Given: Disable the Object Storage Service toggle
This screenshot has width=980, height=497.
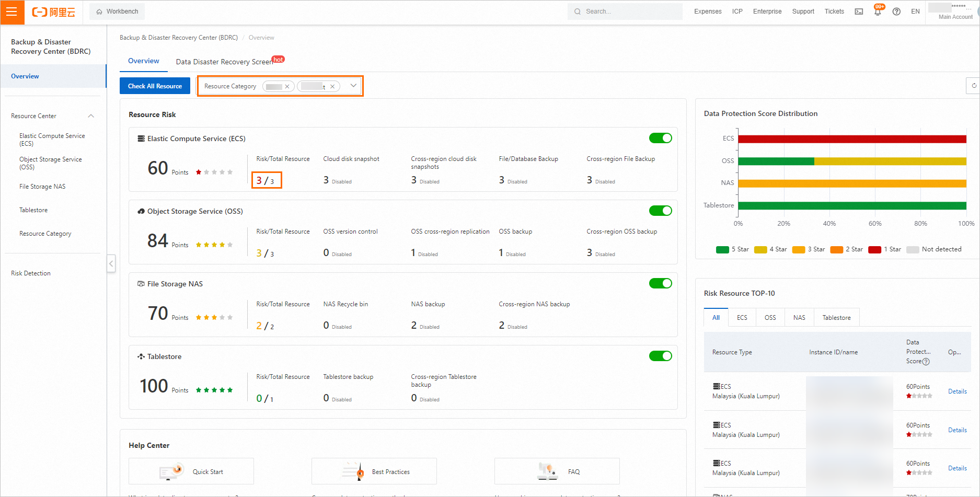Looking at the screenshot, I should click(661, 211).
